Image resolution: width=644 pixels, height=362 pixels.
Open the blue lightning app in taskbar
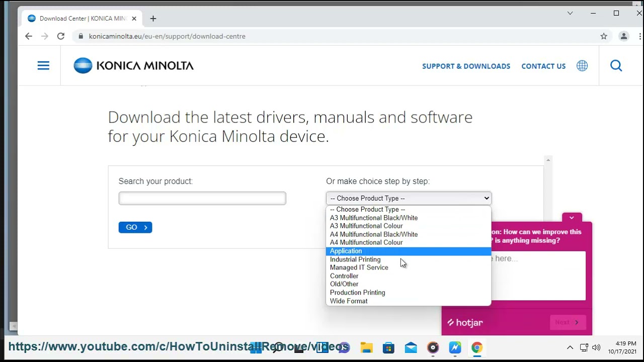click(x=455, y=347)
